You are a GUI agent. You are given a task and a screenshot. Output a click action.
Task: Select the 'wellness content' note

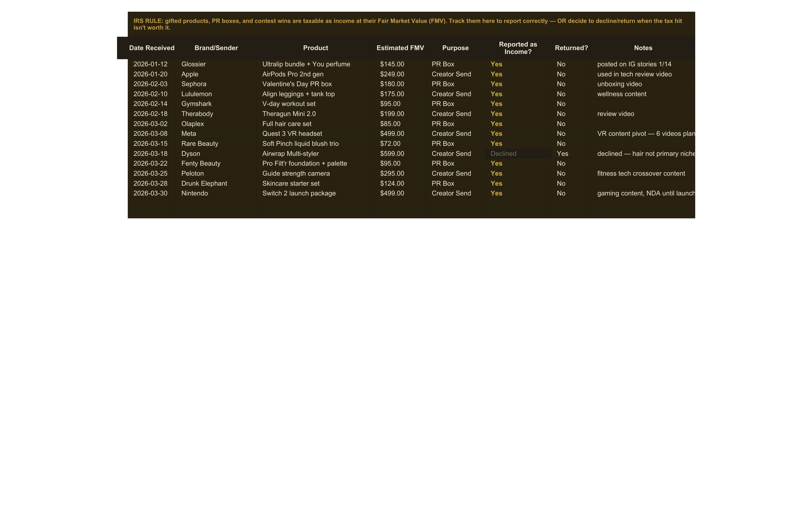[643, 94]
